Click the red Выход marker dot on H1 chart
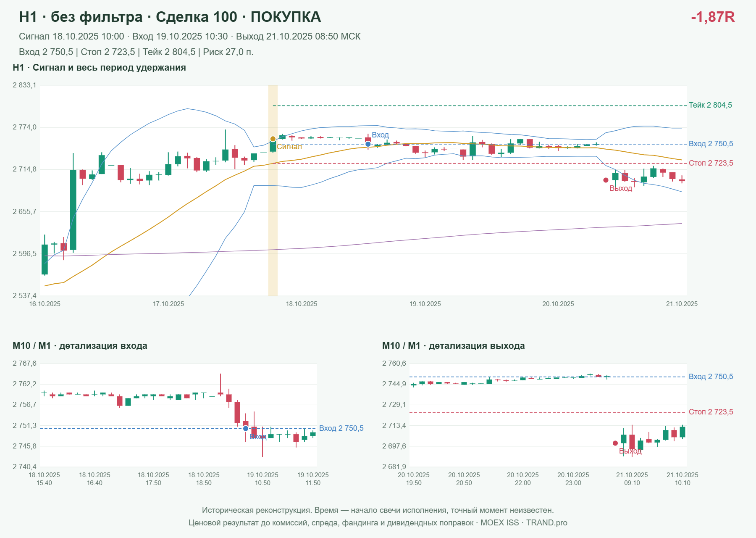Screen dimensions: 756x538 click(x=606, y=180)
